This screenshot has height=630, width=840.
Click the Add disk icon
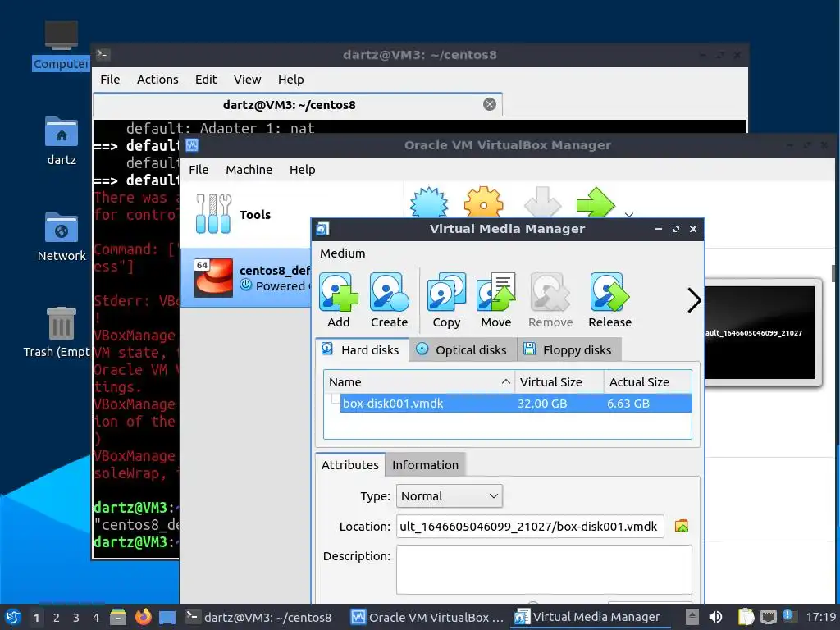[x=339, y=293]
